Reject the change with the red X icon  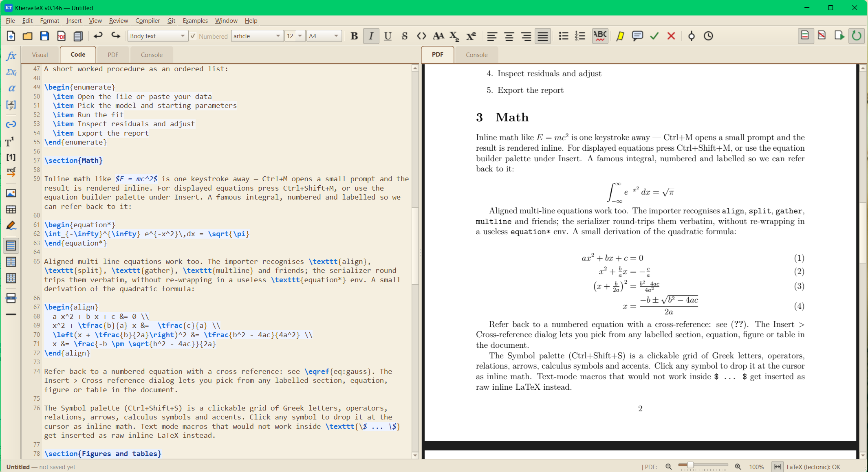pos(671,36)
